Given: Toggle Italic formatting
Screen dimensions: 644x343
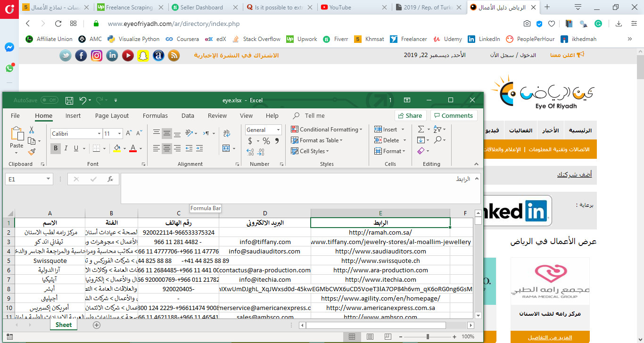Looking at the screenshot, I should coord(66,148).
